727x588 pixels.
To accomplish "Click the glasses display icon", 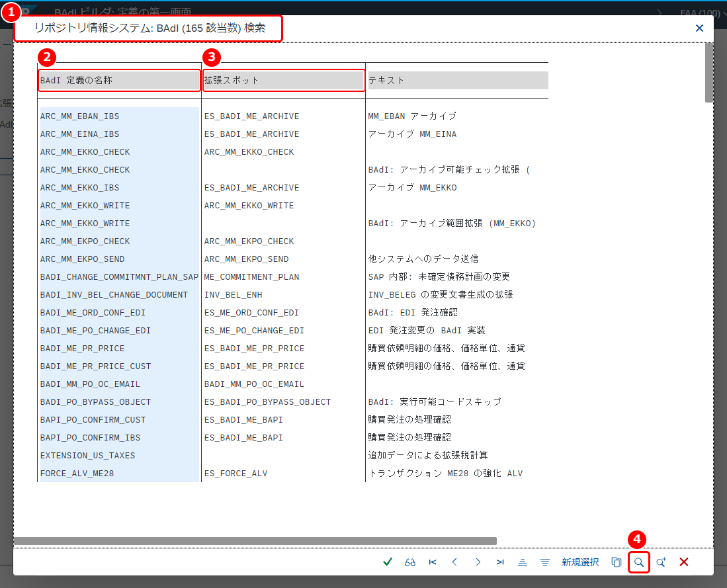I will click(410, 562).
